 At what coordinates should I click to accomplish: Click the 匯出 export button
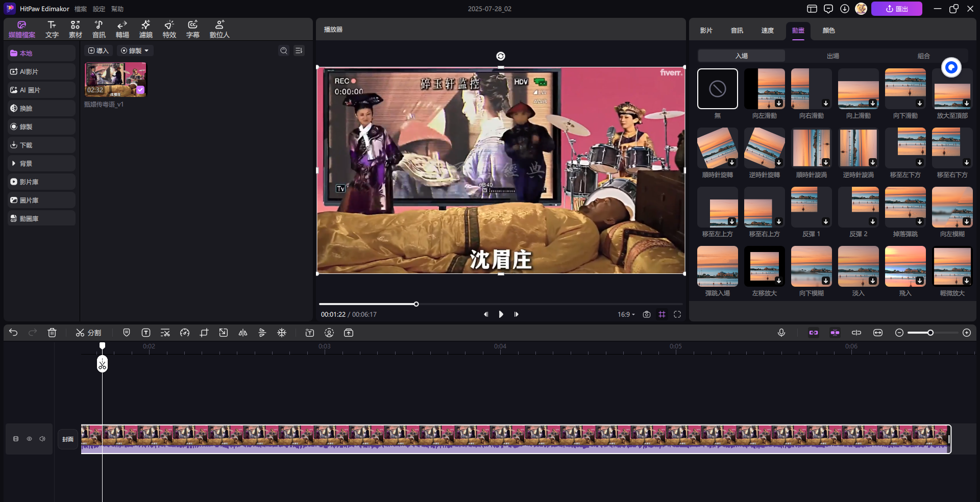coord(896,9)
